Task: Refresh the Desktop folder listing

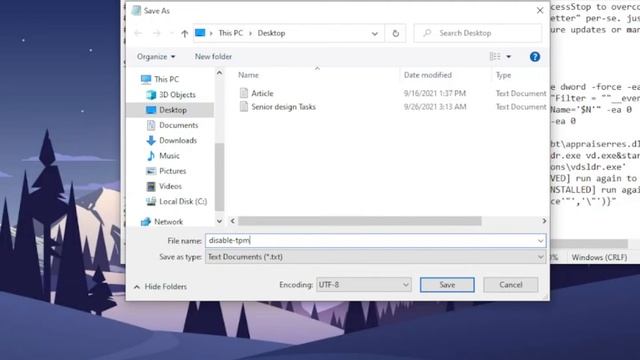Action: click(x=396, y=33)
